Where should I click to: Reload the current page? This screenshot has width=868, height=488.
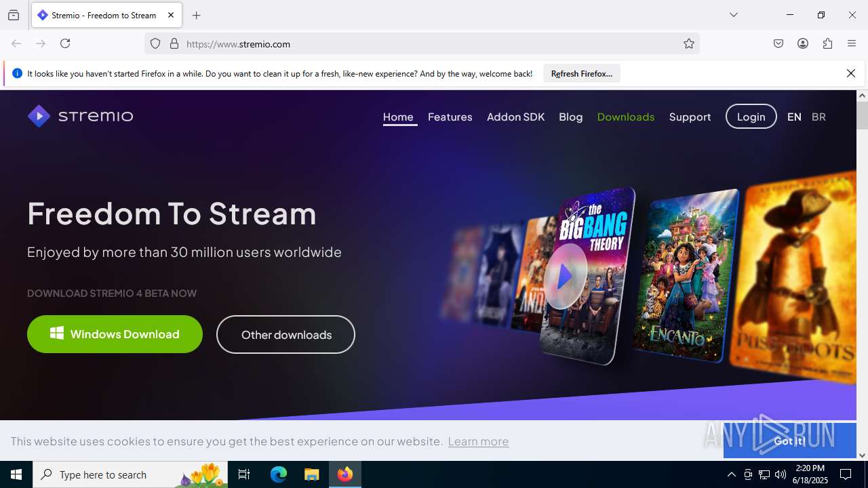(65, 43)
